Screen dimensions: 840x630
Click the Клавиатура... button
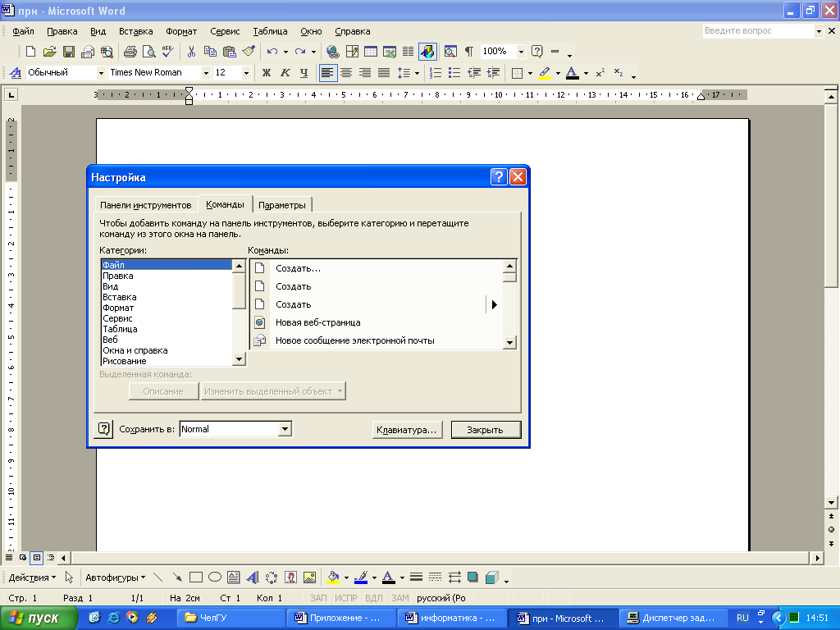[x=407, y=430]
